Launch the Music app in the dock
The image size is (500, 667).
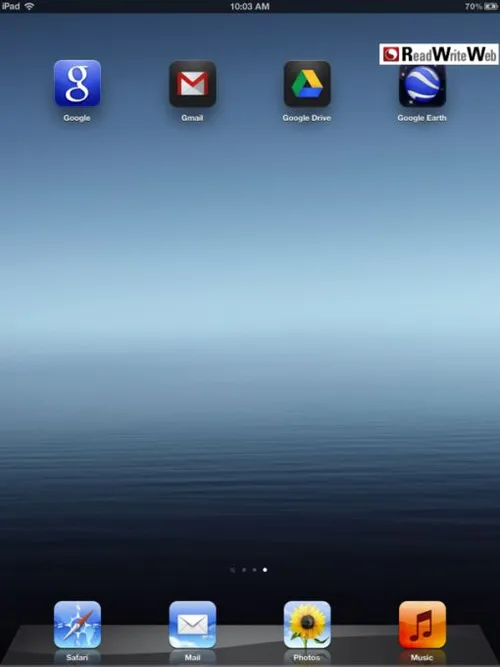(x=422, y=624)
